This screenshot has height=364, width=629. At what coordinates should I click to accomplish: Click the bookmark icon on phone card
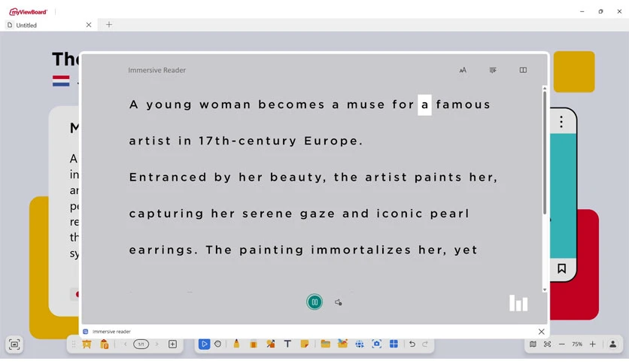coord(561,268)
